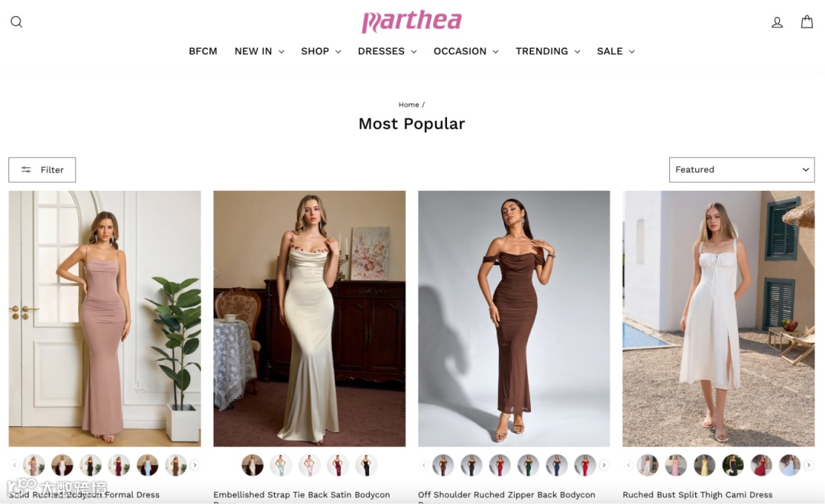825x504 pixels.
Task: Select the black color variant of satin bodycon
Action: 366,465
